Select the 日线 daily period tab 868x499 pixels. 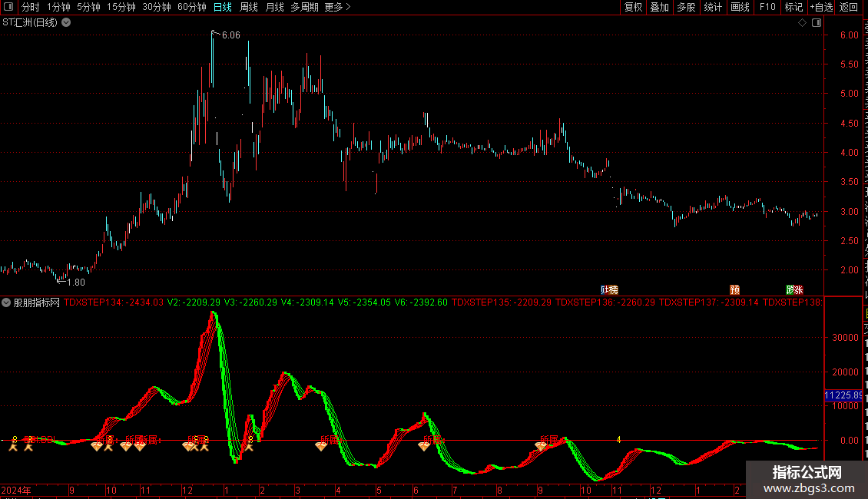223,7
